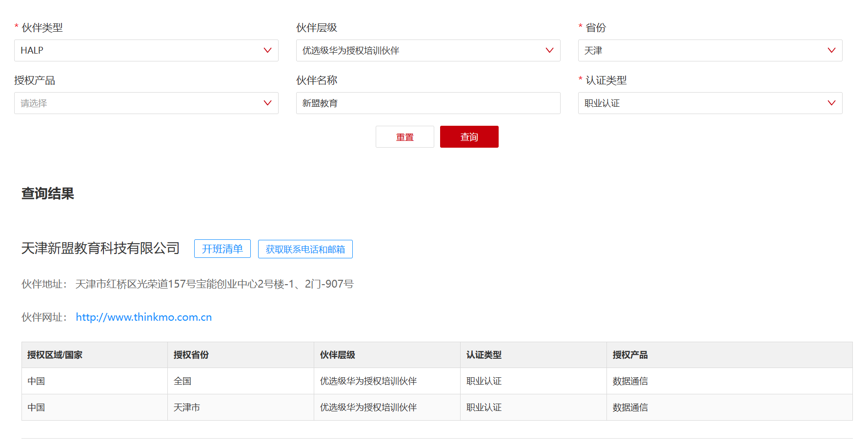Open the http://www.thinkmo.com.cn partner link

tap(143, 317)
